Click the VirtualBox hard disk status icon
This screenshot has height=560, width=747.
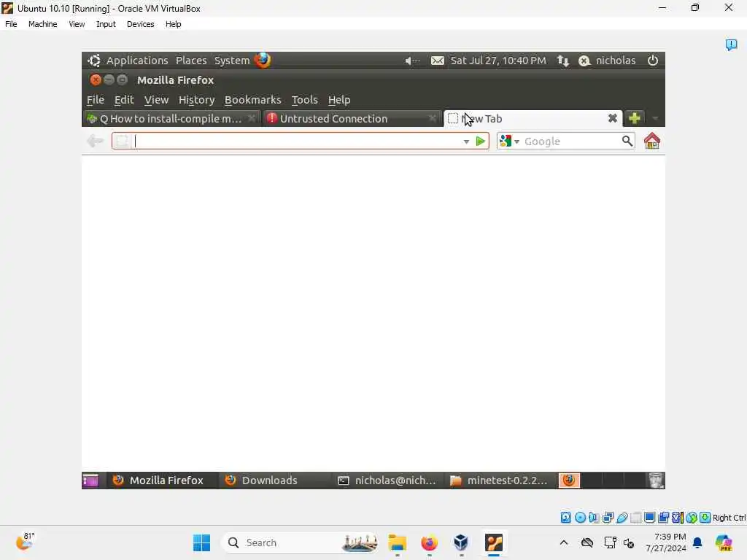[x=565, y=518]
